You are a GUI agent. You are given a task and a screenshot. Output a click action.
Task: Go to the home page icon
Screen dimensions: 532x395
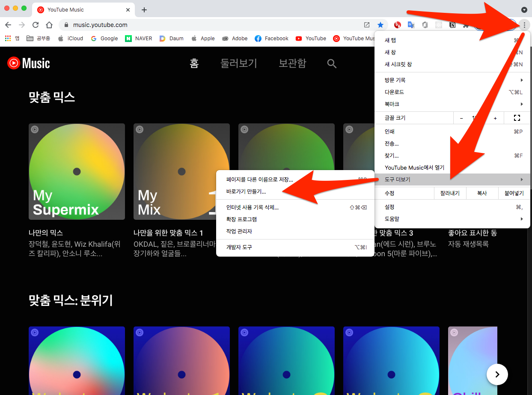tap(49, 25)
